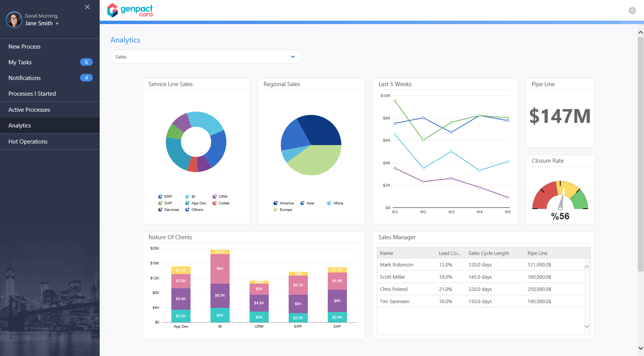Click the page scrollbar up arrow
Screen dimensions: 644x356
(641, 33)
